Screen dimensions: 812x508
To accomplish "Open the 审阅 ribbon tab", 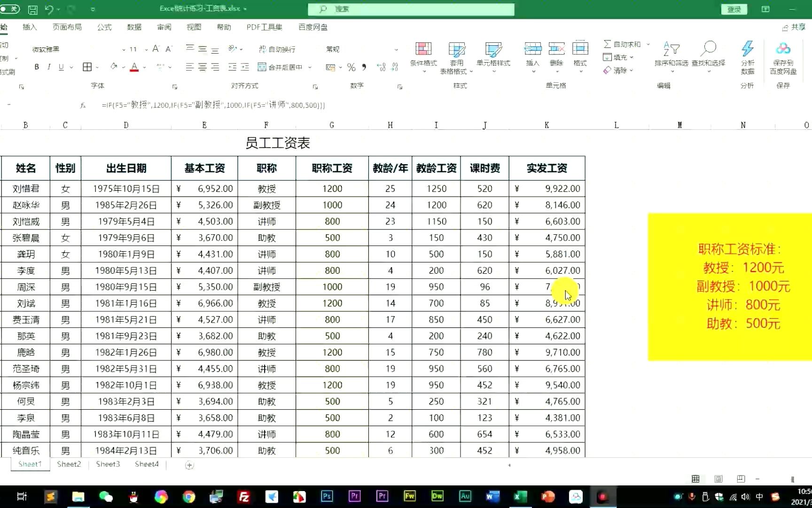I will [x=164, y=27].
